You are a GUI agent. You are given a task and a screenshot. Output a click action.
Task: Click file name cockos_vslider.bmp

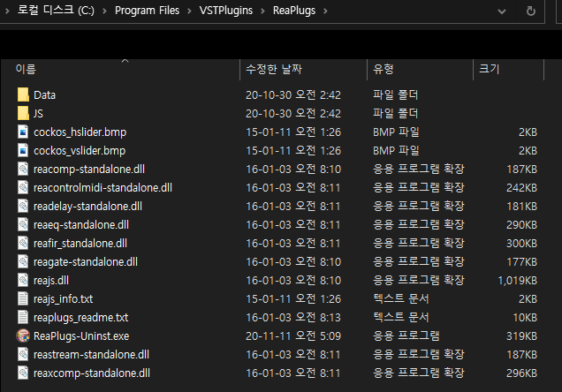[80, 151]
